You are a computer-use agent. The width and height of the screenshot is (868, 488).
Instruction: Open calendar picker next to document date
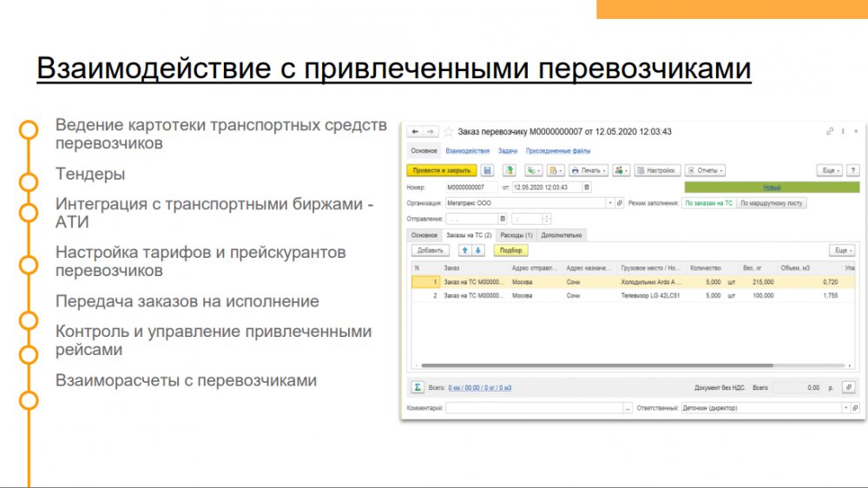click(x=587, y=187)
